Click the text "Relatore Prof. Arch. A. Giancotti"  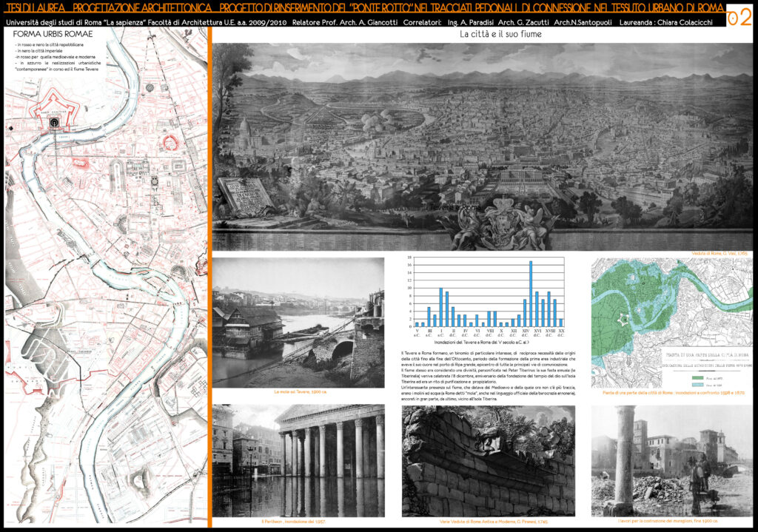[345, 22]
